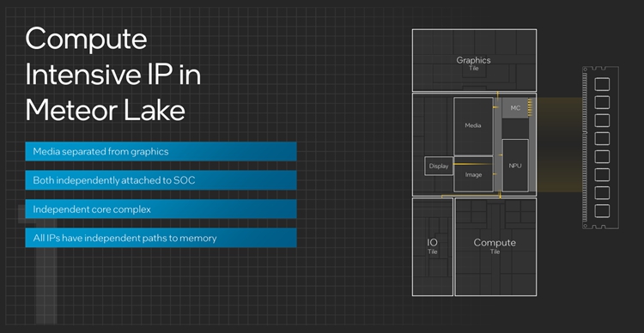Select the Media block in SOC tile
This screenshot has height=333, width=644.
click(473, 126)
